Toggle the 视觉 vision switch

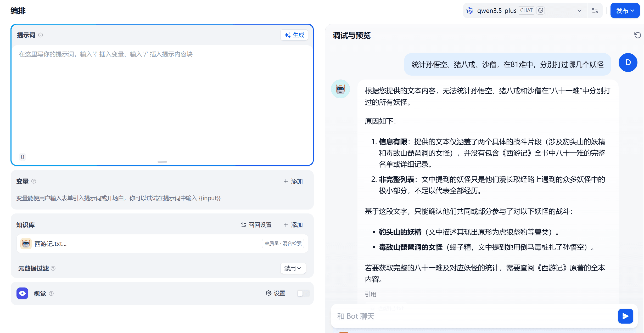coord(303,293)
